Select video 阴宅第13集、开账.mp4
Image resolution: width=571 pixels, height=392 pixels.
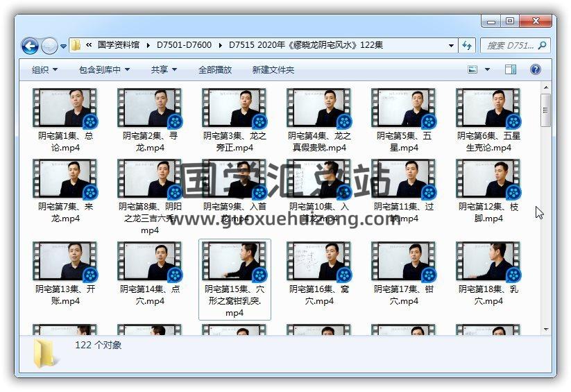point(65,273)
